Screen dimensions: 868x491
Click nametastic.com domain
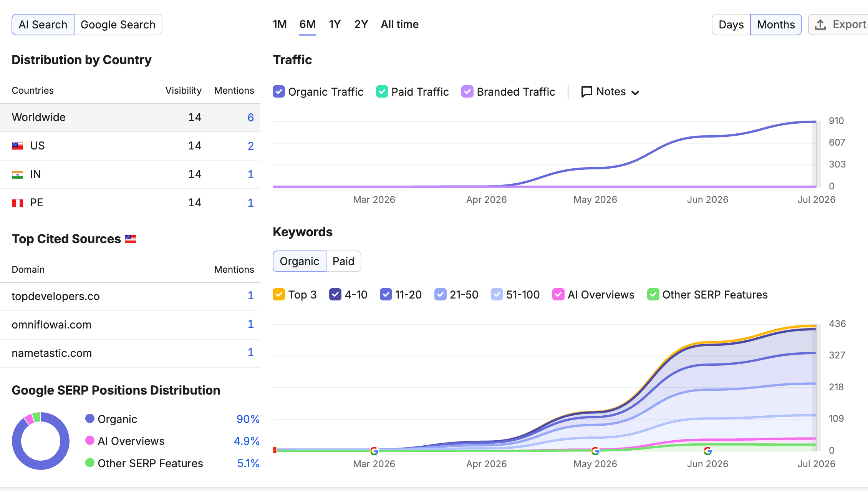point(52,353)
